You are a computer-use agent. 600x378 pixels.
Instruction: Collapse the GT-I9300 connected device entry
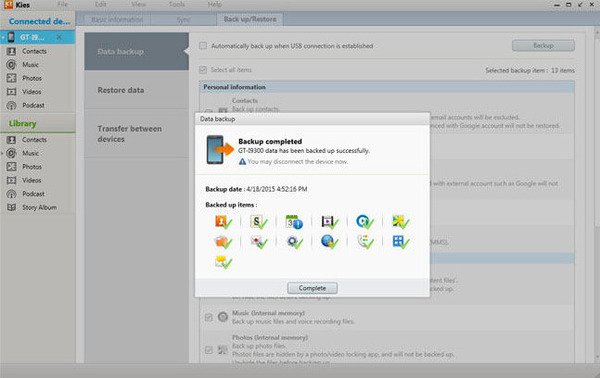point(2,37)
